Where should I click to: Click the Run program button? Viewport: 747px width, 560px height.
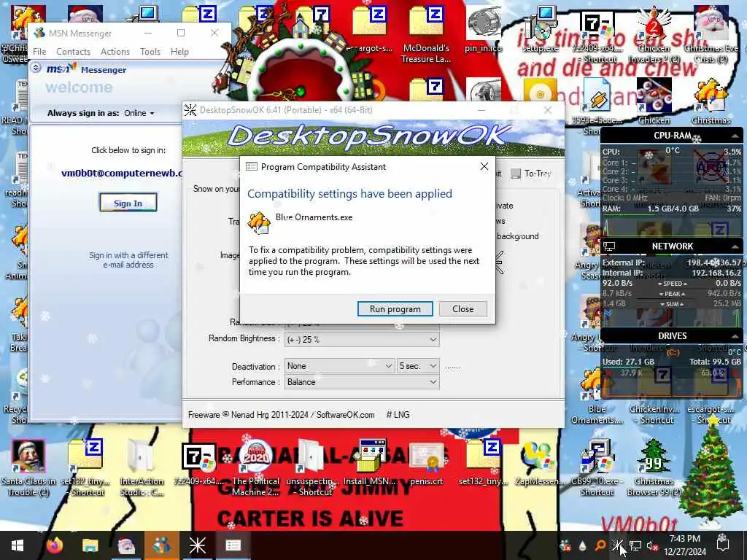click(x=395, y=308)
